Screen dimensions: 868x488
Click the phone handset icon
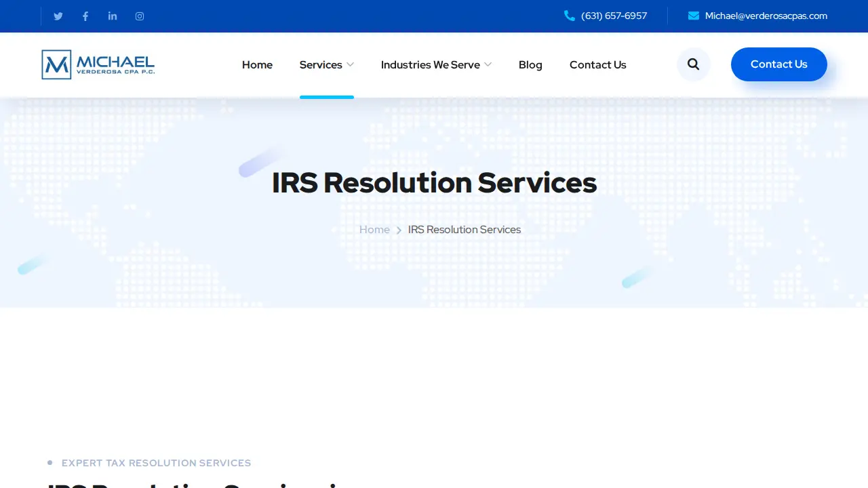click(570, 16)
